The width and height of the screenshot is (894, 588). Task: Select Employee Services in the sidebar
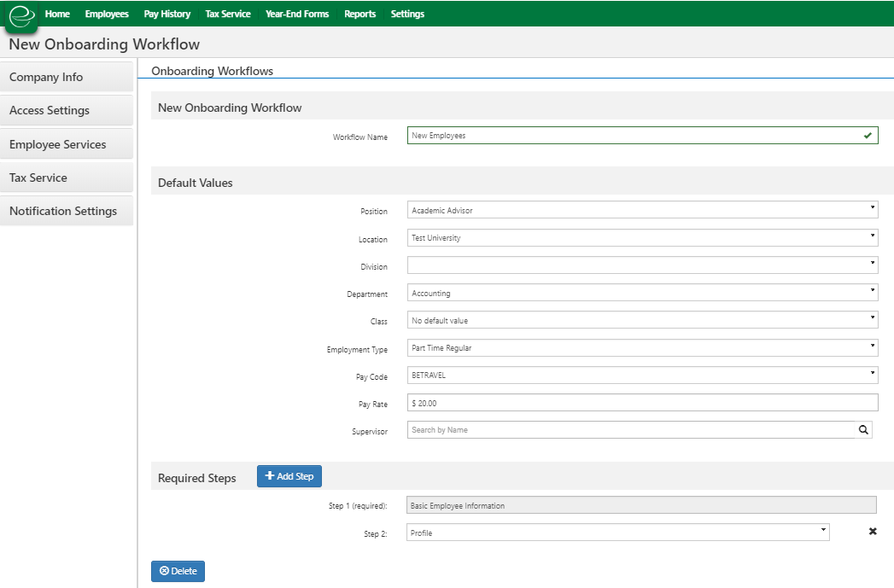[x=67, y=144]
